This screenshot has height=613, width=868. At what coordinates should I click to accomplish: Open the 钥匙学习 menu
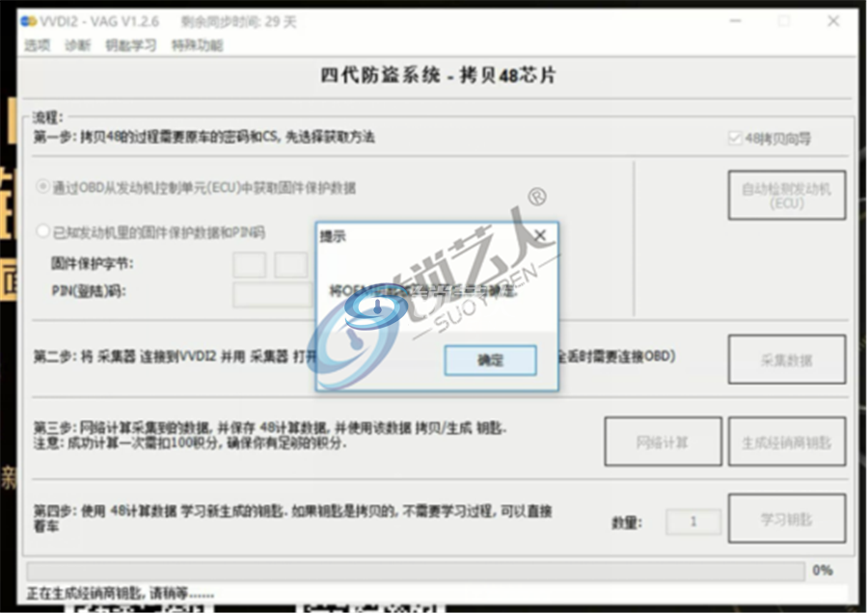click(130, 45)
